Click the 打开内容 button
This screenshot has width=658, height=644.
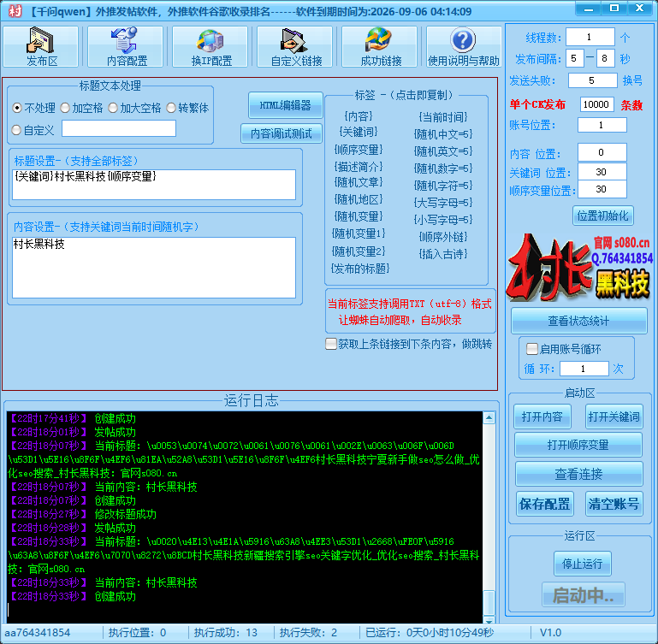pos(542,417)
